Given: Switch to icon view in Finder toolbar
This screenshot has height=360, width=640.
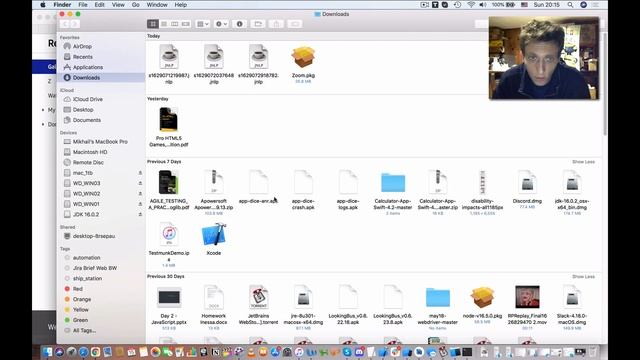Looking at the screenshot, I should point(153,24).
